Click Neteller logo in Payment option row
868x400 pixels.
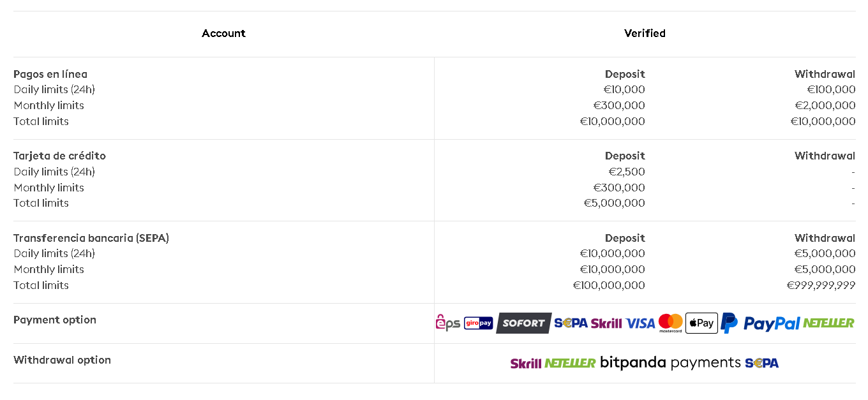pyautogui.click(x=828, y=323)
